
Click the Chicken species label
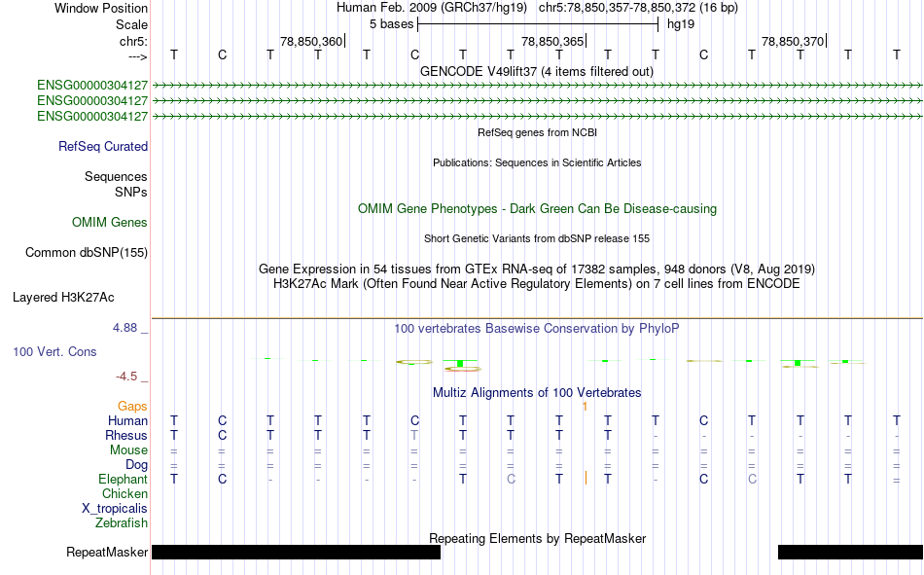click(124, 493)
